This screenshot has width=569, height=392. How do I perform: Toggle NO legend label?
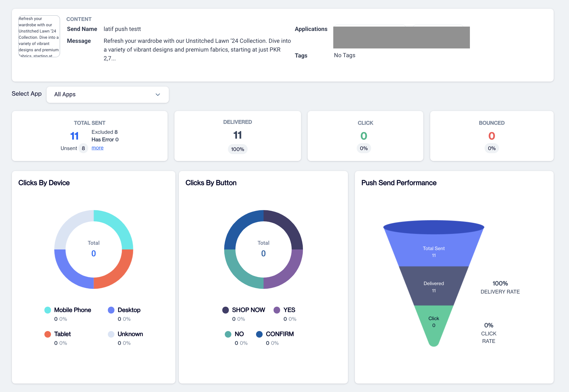click(239, 334)
